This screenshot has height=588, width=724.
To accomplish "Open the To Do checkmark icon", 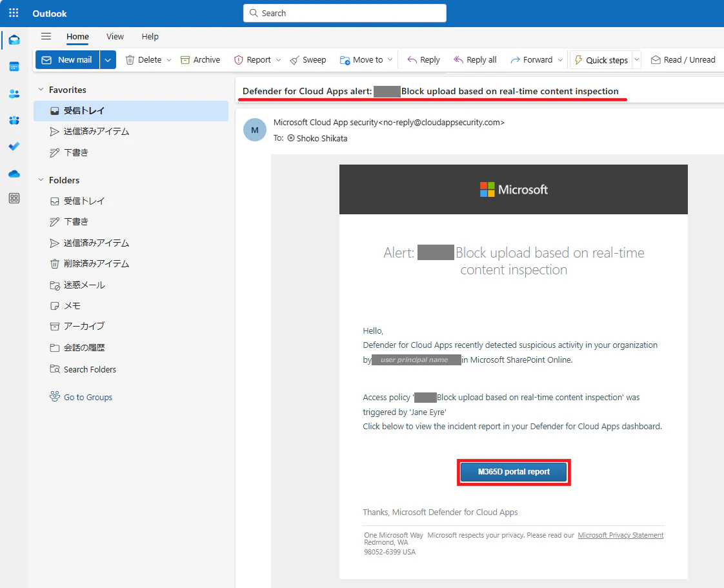I will (x=14, y=147).
